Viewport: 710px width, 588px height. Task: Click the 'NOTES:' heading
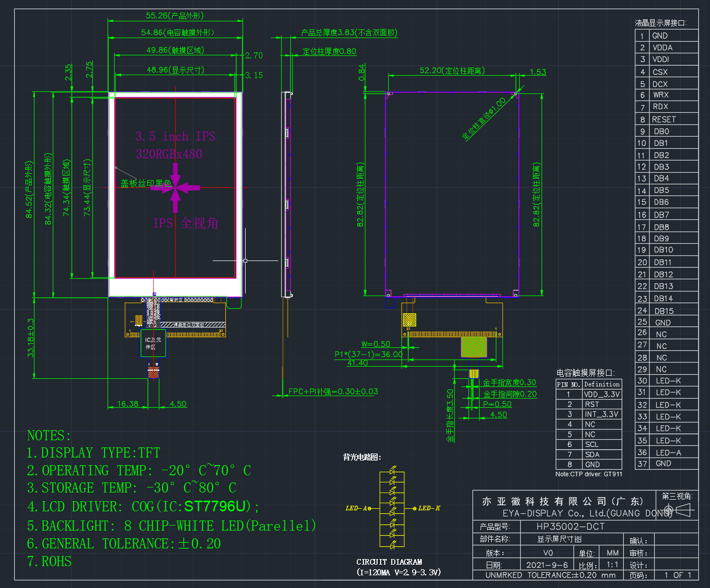49,436
